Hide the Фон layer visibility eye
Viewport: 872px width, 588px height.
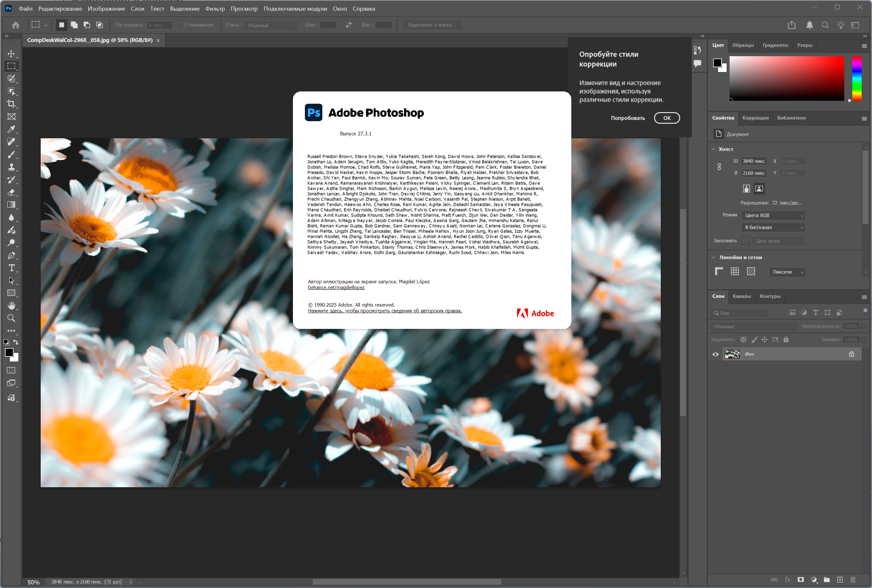point(715,354)
